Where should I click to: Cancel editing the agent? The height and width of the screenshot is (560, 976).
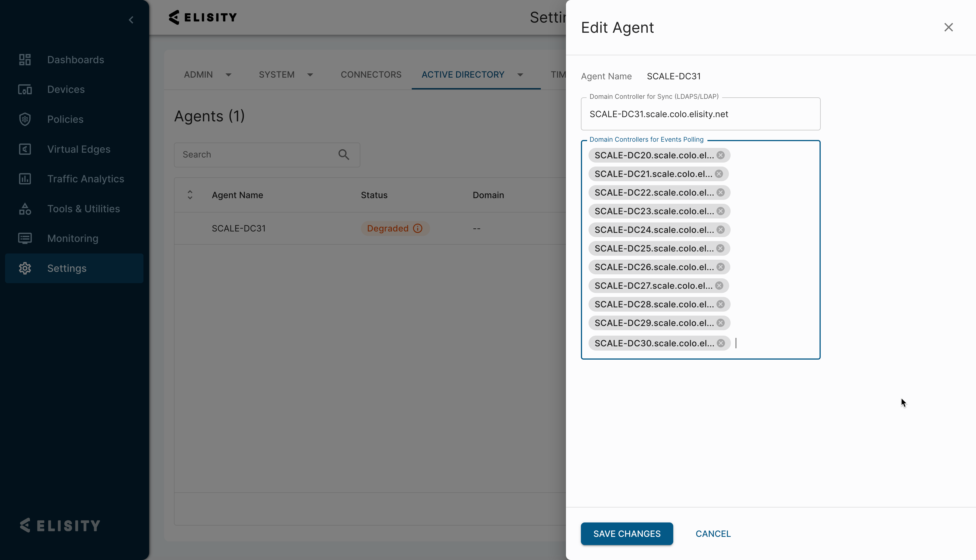713,533
